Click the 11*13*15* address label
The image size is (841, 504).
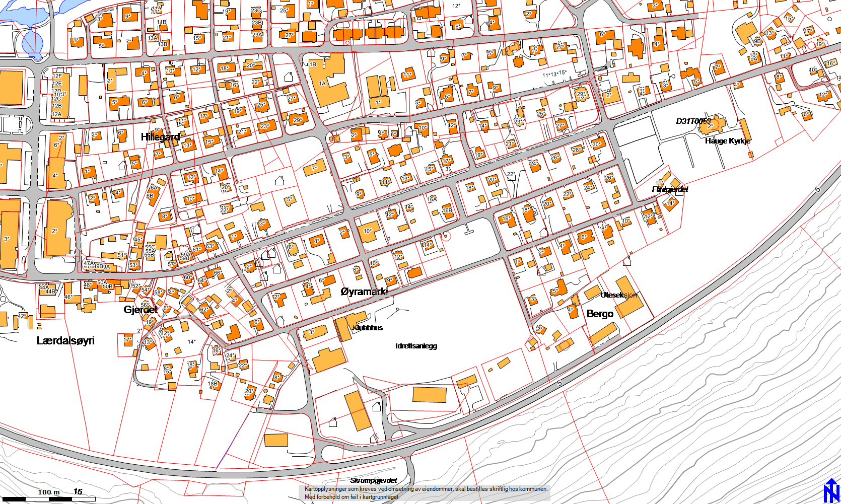(554, 74)
